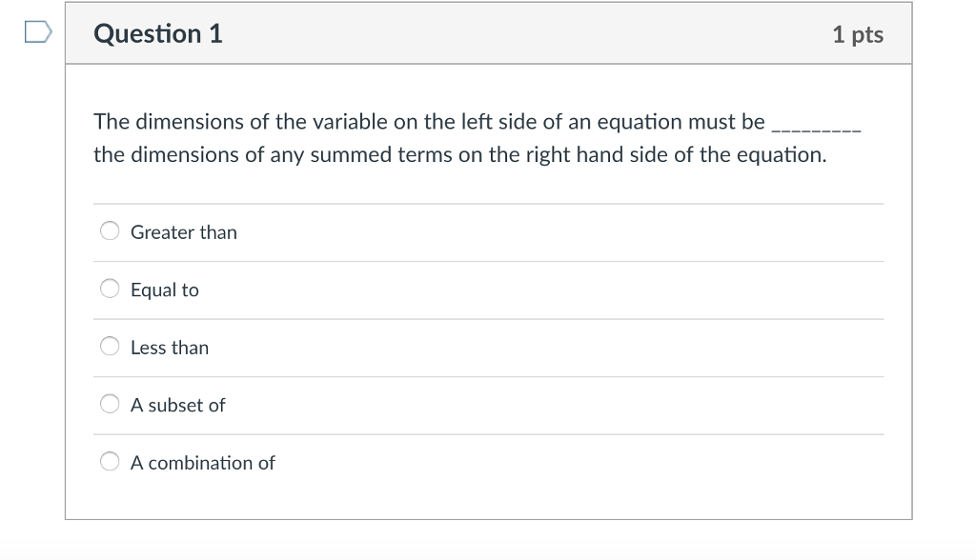The height and width of the screenshot is (560, 976).
Task: Select the 'Less than' radio button
Action: pyautogui.click(x=110, y=347)
